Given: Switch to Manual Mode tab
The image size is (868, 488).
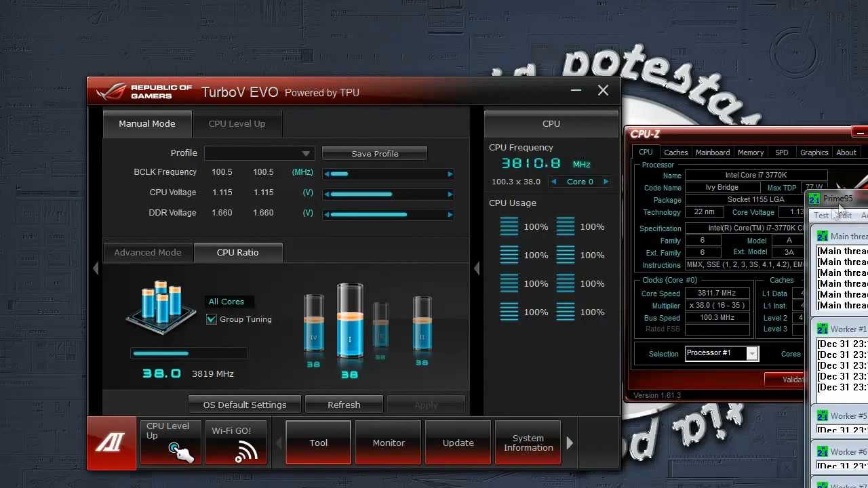Looking at the screenshot, I should tap(147, 123).
